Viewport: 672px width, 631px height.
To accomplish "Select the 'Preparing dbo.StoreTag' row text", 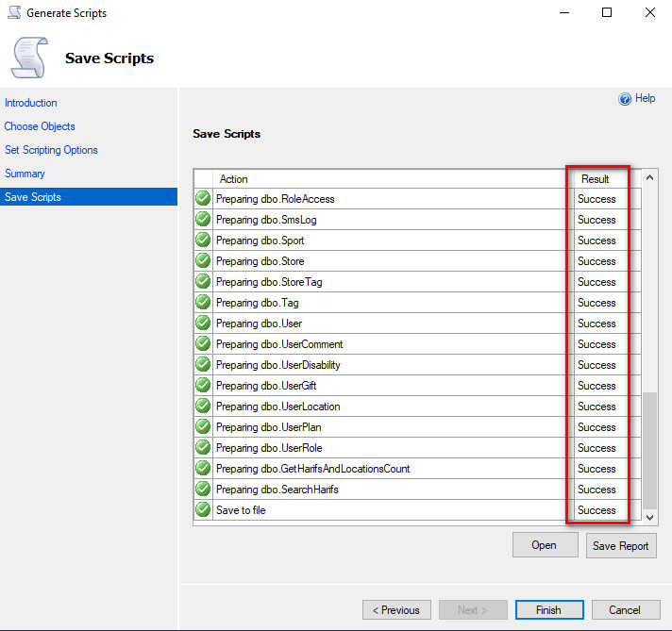I will click(x=269, y=282).
